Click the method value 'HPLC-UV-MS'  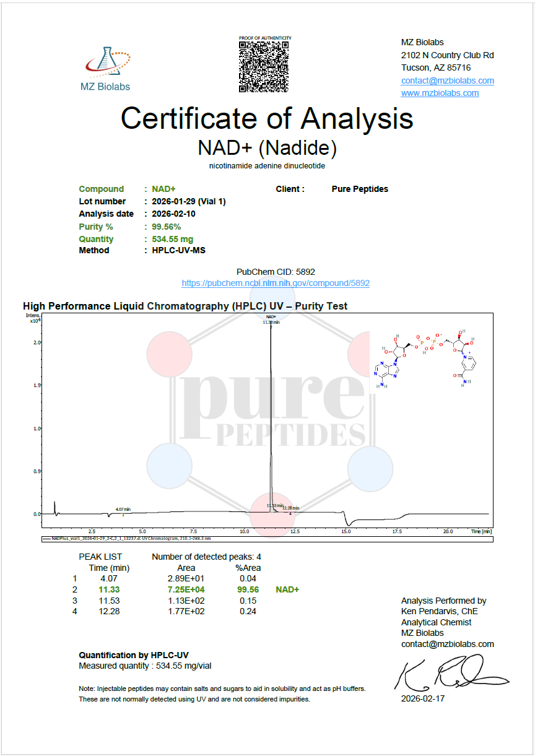[x=178, y=250]
